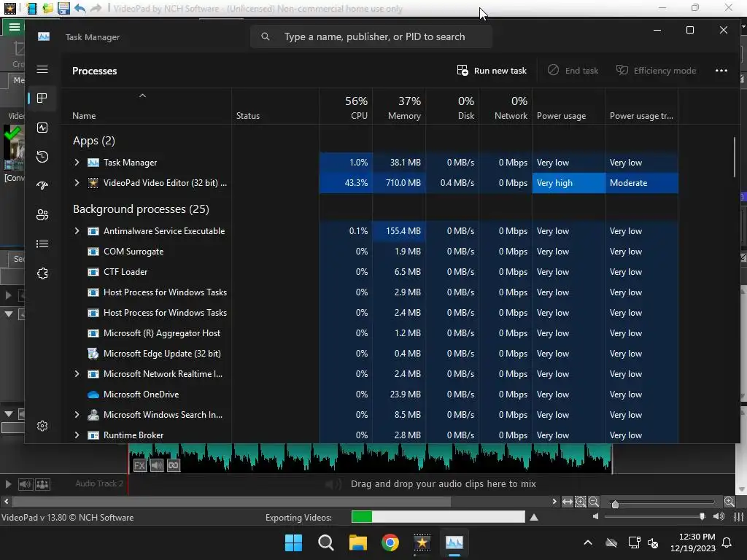Click the Task Manager processes scrollbar

(734, 157)
